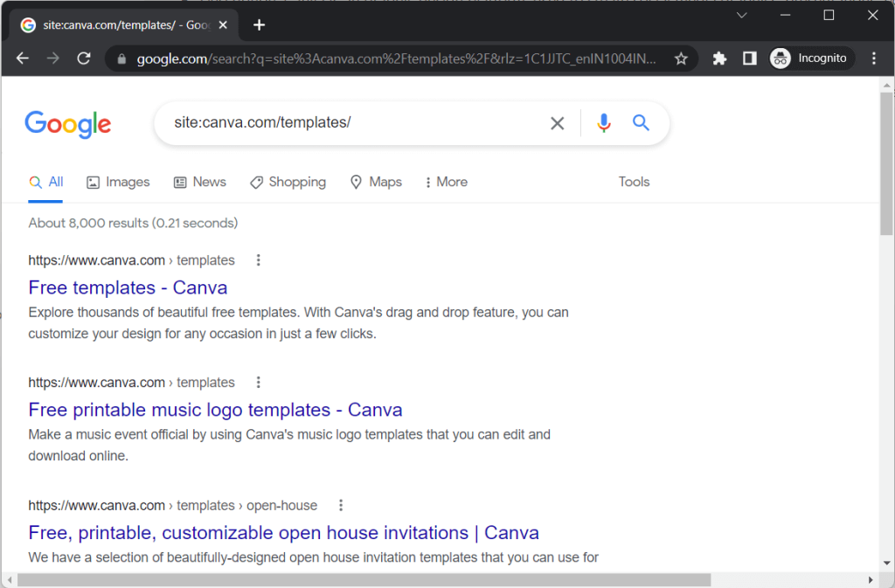
Task: Open the search Tools options
Action: click(635, 182)
